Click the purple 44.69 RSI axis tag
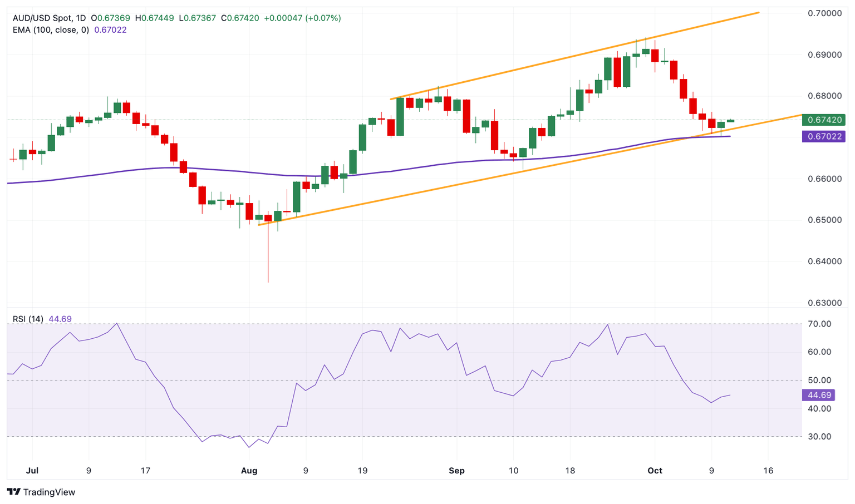Viewport: 855px width, 504px height. click(819, 395)
